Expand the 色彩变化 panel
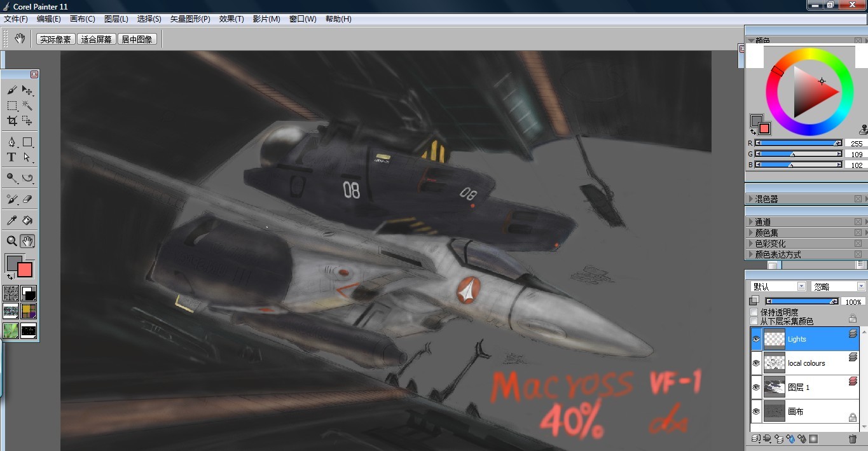 coord(751,244)
